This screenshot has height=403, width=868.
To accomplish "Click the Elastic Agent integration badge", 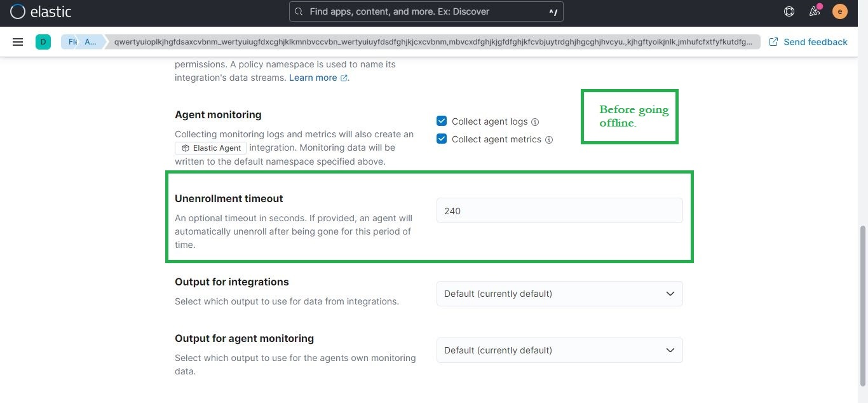I will (x=210, y=147).
